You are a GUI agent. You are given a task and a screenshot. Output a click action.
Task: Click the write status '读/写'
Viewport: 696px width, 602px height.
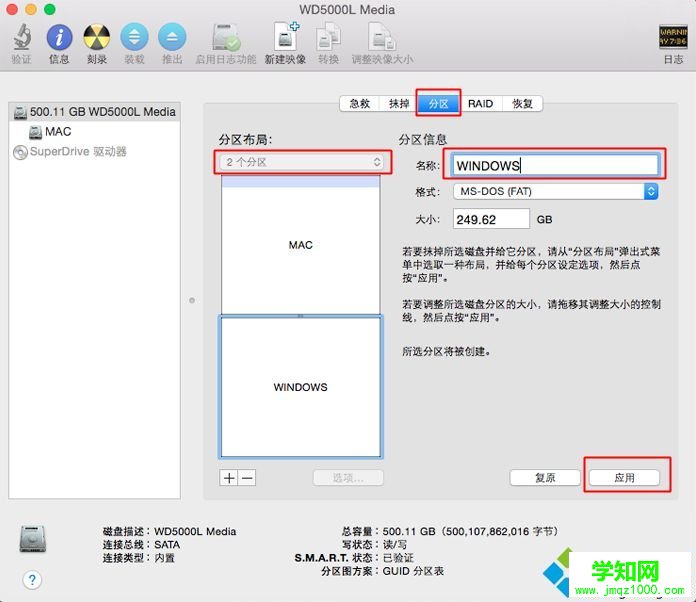[395, 545]
